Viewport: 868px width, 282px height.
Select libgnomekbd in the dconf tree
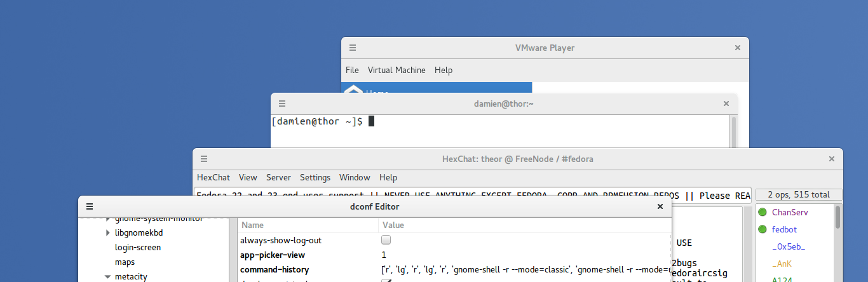point(139,233)
